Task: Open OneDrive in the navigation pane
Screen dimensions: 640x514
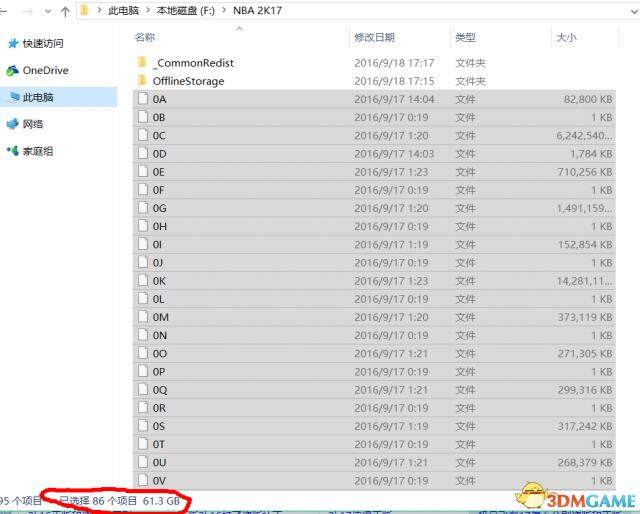Action: (x=45, y=70)
